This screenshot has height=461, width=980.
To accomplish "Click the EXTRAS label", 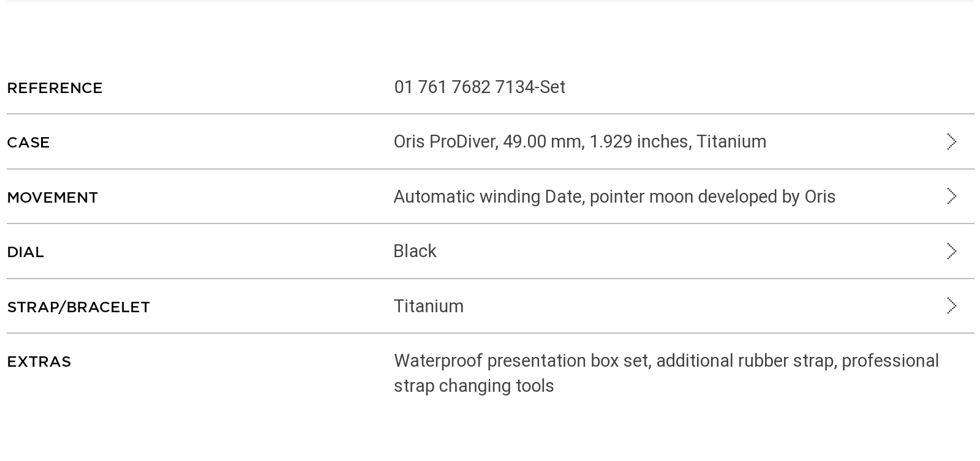I will (x=39, y=362).
